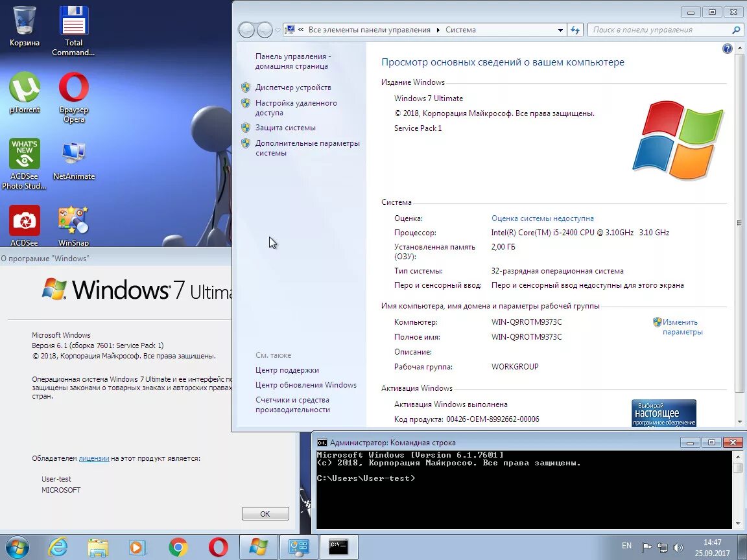The width and height of the screenshot is (747, 560).
Task: Select the Система breadcrumb segment
Action: point(460,30)
